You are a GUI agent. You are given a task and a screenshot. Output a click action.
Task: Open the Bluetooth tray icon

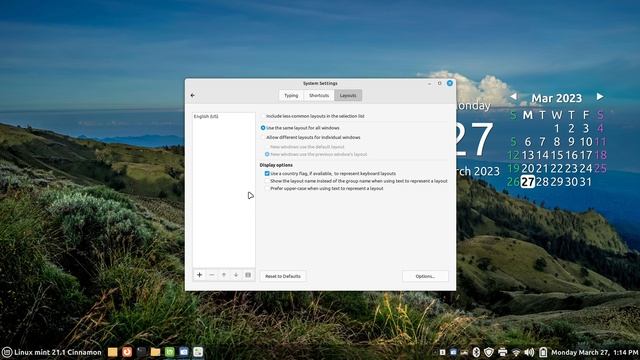click(476, 352)
